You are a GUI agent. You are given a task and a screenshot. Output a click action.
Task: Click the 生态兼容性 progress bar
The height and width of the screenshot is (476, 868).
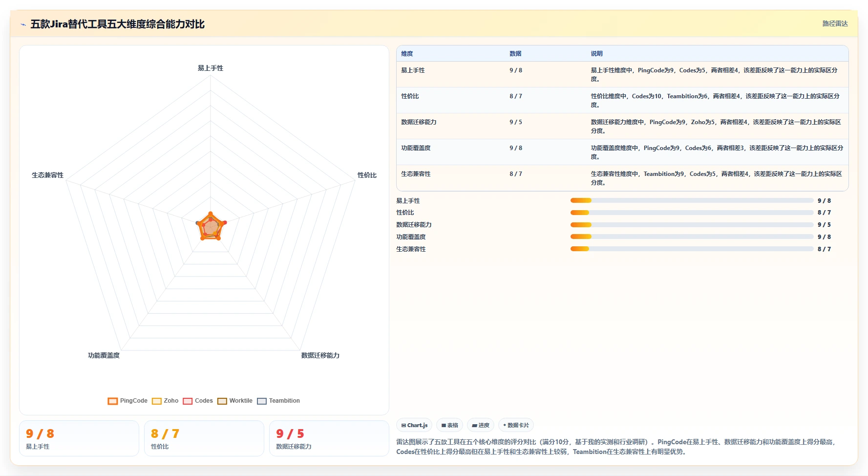pyautogui.click(x=692, y=249)
